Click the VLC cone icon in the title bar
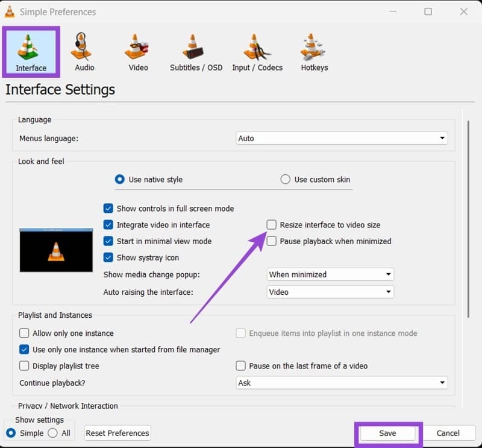482x448 pixels. [x=11, y=11]
